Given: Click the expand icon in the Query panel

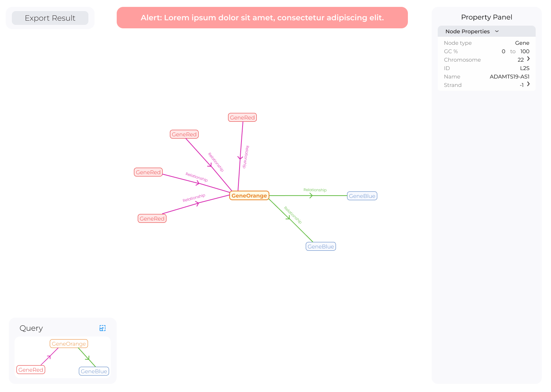Looking at the screenshot, I should (x=103, y=328).
